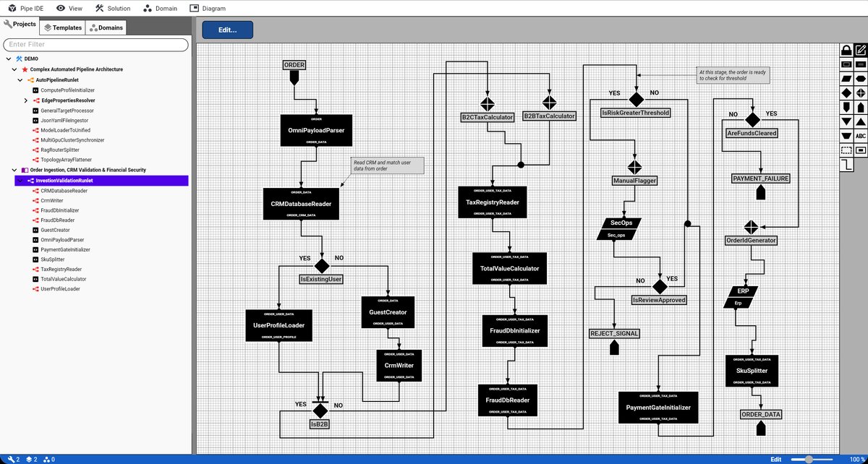Click the TotalValueCalculator block on canvas

point(510,268)
